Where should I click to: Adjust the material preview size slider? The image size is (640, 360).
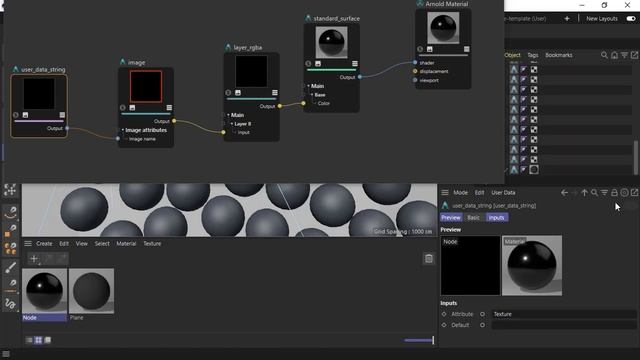[419, 340]
